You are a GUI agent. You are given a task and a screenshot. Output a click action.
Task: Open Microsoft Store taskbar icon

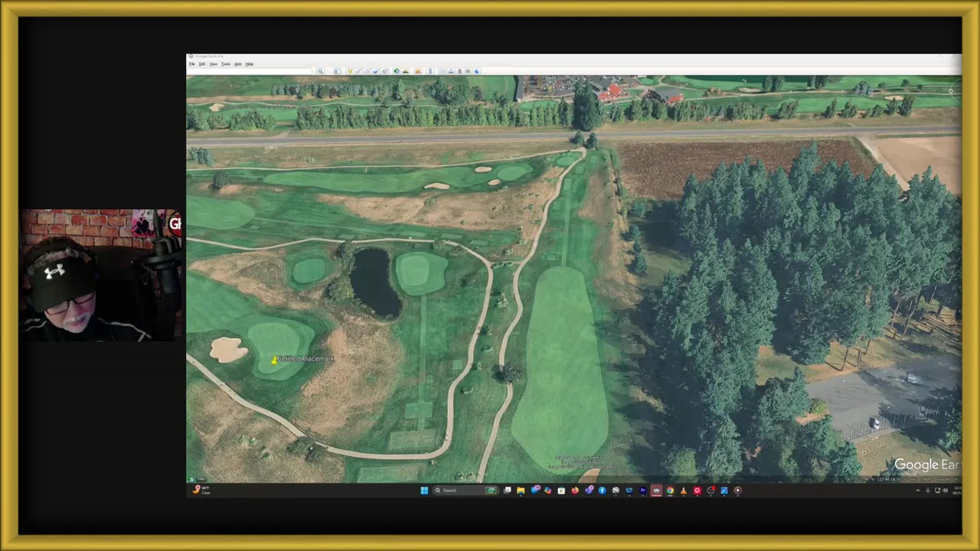click(561, 491)
